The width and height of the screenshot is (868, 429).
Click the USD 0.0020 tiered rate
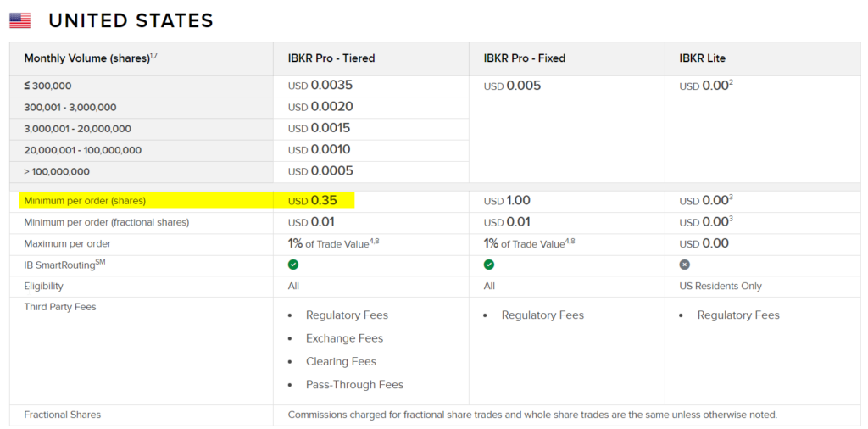click(320, 107)
